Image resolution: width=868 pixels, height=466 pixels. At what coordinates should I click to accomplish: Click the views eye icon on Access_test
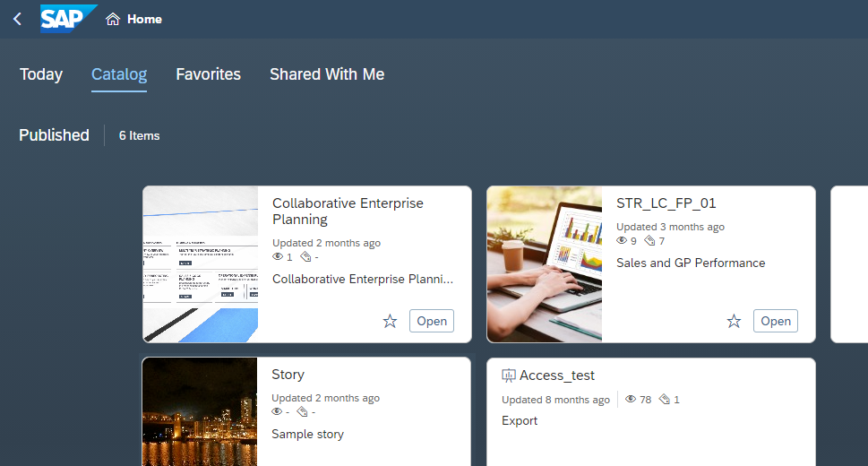(x=630, y=399)
